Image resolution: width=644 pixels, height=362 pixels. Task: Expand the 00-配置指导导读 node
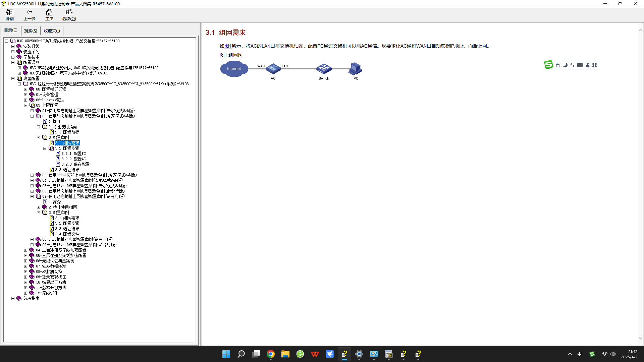click(26, 89)
